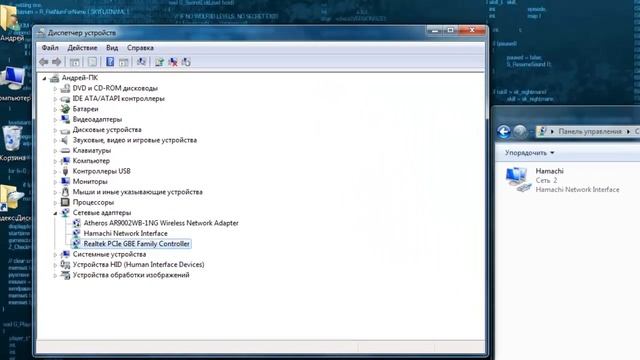Click the Hamachi connection name in Control Panel
This screenshot has height=360, width=640.
click(549, 171)
